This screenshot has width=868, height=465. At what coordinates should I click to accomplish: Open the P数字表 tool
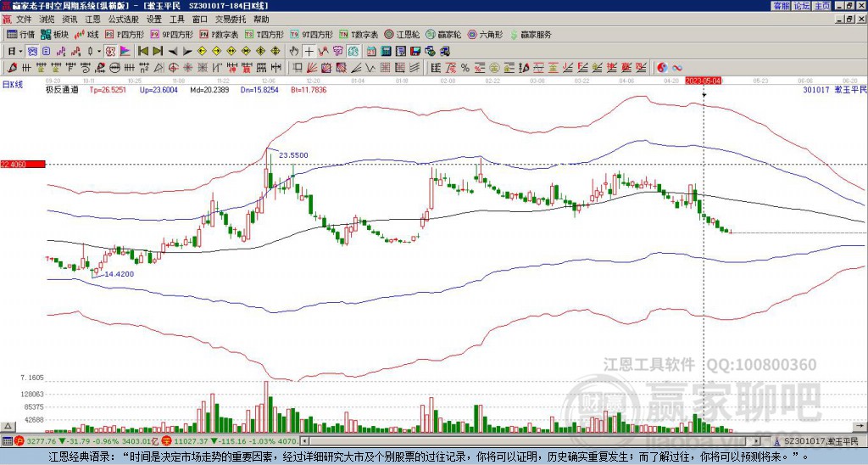tap(219, 34)
